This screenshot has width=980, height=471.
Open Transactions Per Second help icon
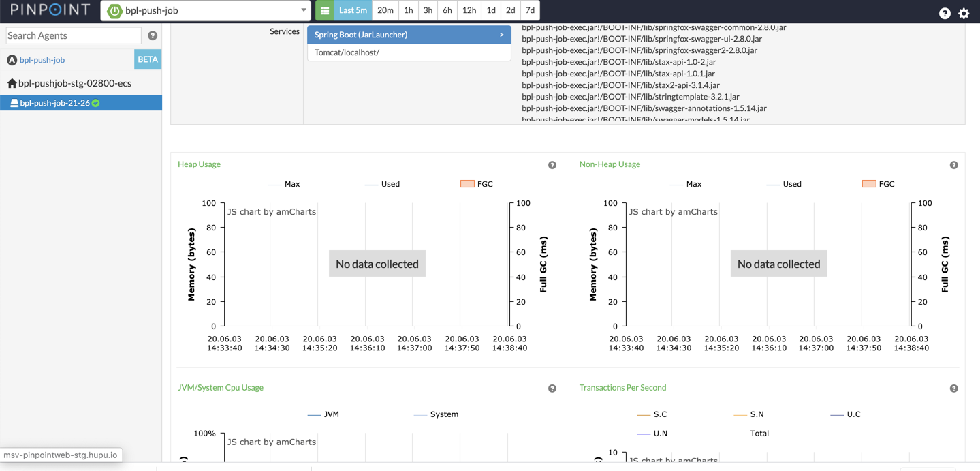point(953,389)
